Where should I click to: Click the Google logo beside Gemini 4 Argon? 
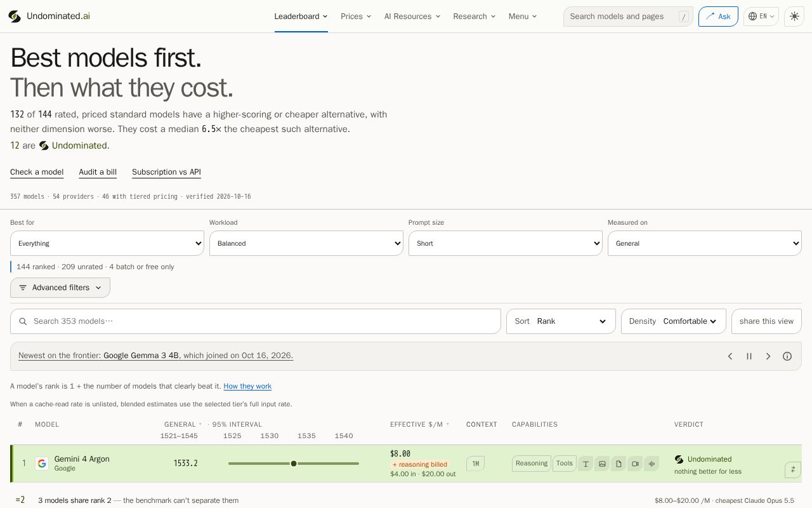[42, 464]
